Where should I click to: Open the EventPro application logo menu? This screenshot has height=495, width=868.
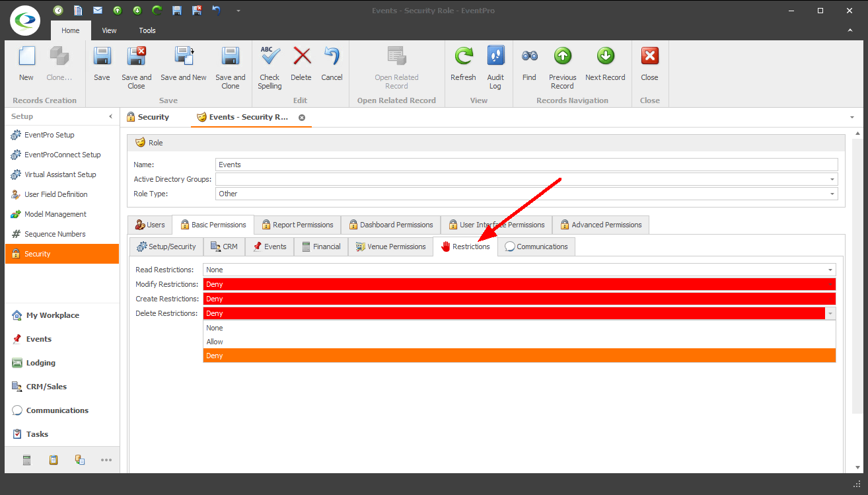25,20
